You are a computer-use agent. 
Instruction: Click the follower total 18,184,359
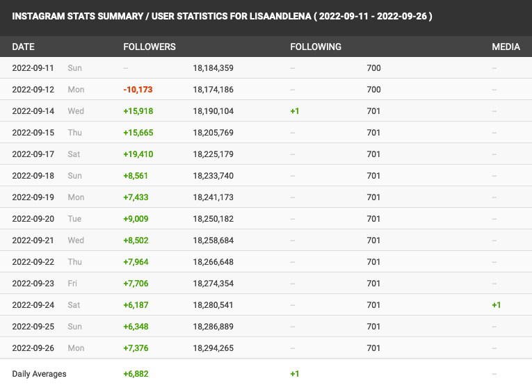pos(213,68)
